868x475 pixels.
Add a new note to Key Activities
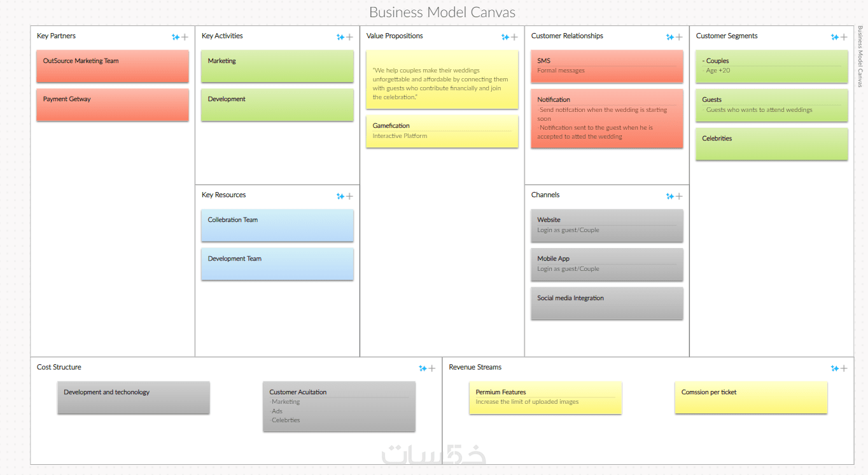pyautogui.click(x=349, y=37)
